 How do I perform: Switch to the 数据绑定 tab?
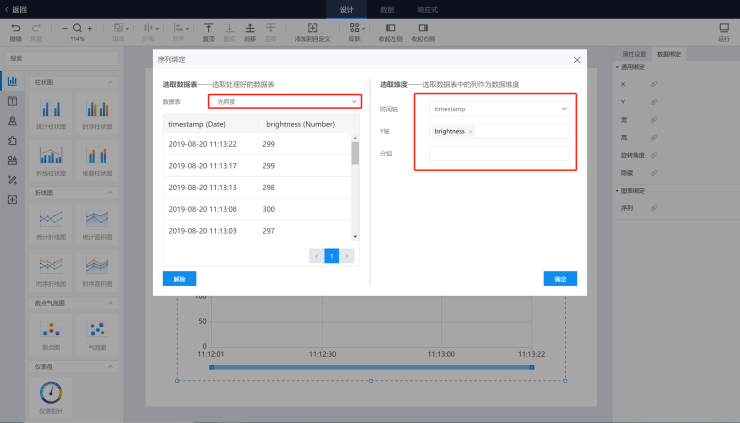click(x=669, y=54)
